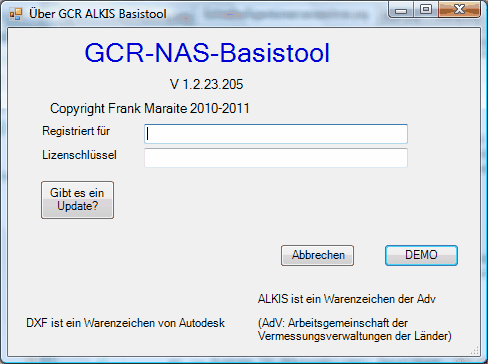Cancel with the Abbrechen button
Image resolution: width=488 pixels, height=364 pixels.
click(317, 255)
